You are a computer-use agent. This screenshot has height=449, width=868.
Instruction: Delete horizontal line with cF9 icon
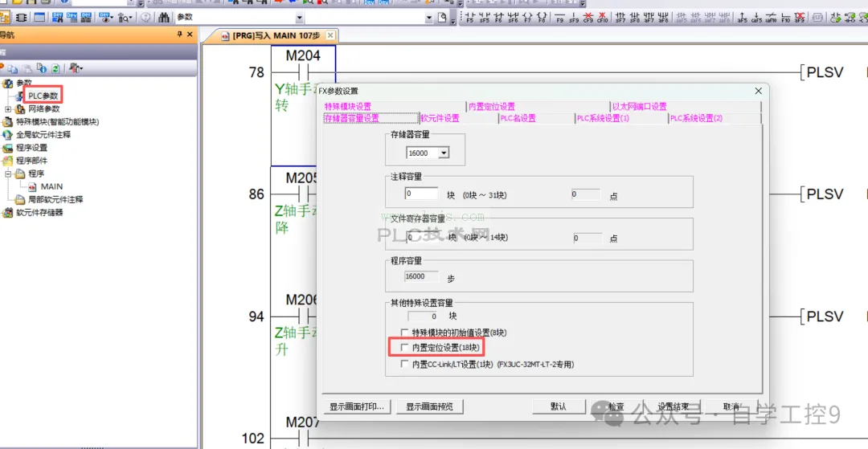tap(588, 17)
